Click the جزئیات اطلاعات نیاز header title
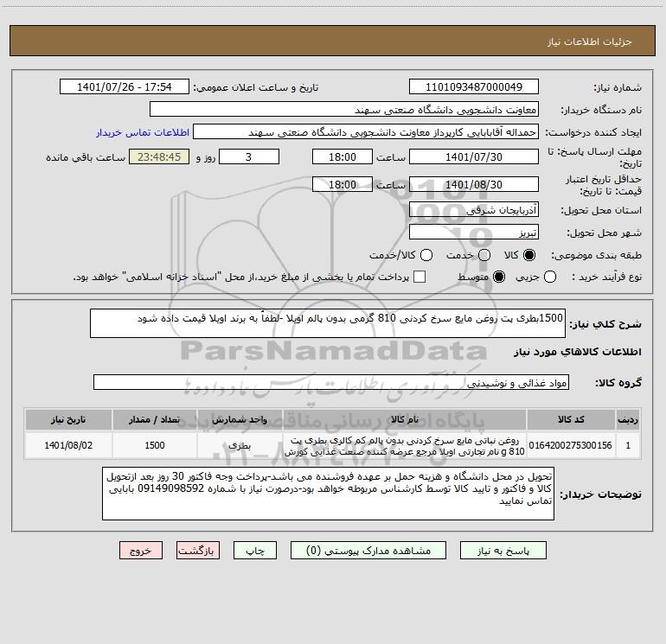The width and height of the screenshot is (666, 644). pos(590,41)
